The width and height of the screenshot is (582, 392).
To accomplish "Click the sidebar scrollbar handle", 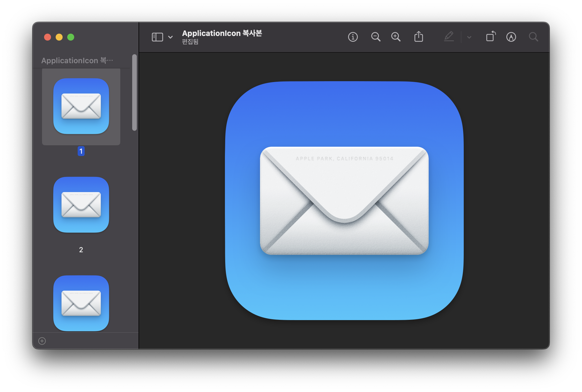I will tap(134, 92).
